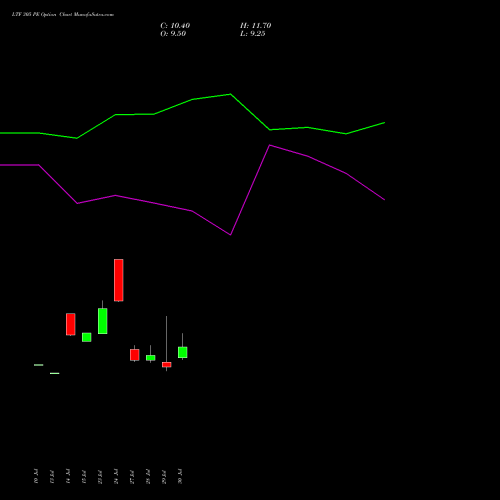Select the small green candle above 28 Jul
The image size is (500, 500).
(151, 357)
